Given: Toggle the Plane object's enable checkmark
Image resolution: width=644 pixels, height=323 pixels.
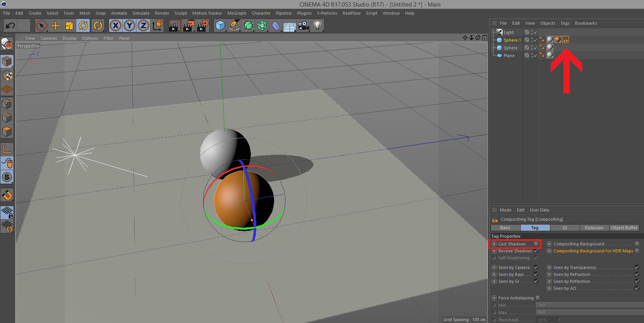Looking at the screenshot, I should click(x=535, y=56).
